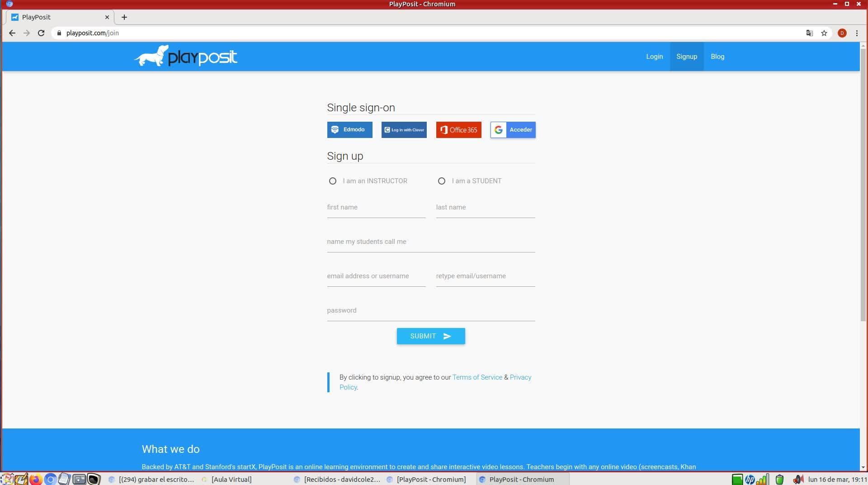
Task: Bookmark this page with the star
Action: (x=824, y=33)
